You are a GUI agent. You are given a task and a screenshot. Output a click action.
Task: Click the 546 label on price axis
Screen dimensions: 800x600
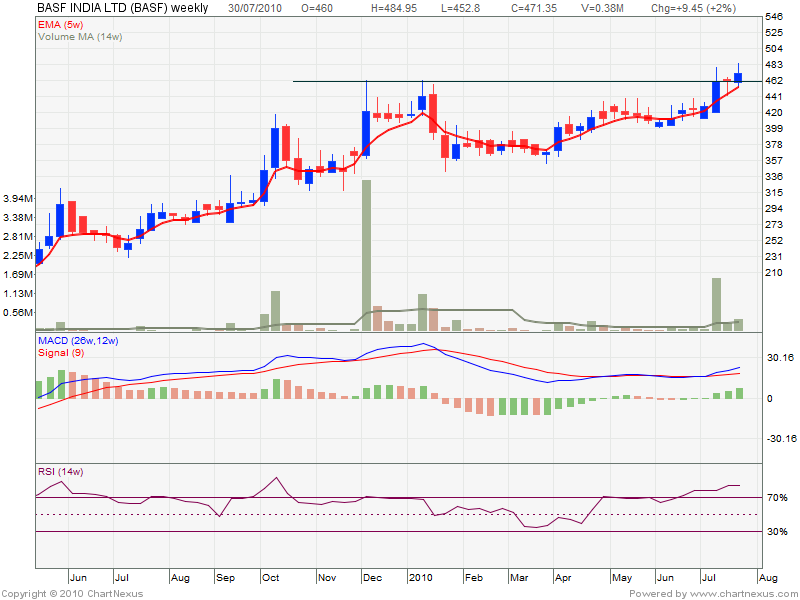pos(772,17)
